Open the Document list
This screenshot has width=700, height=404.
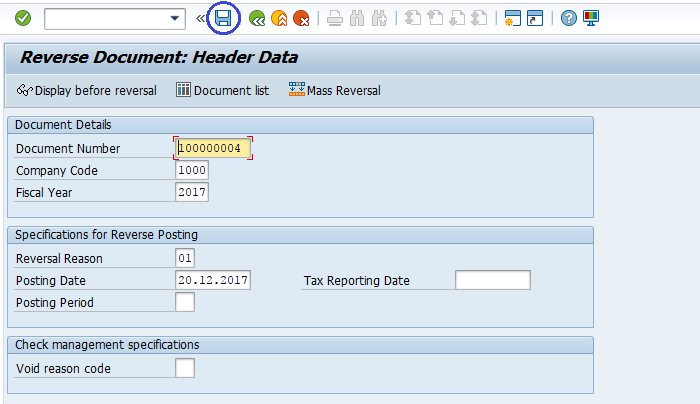pos(222,91)
